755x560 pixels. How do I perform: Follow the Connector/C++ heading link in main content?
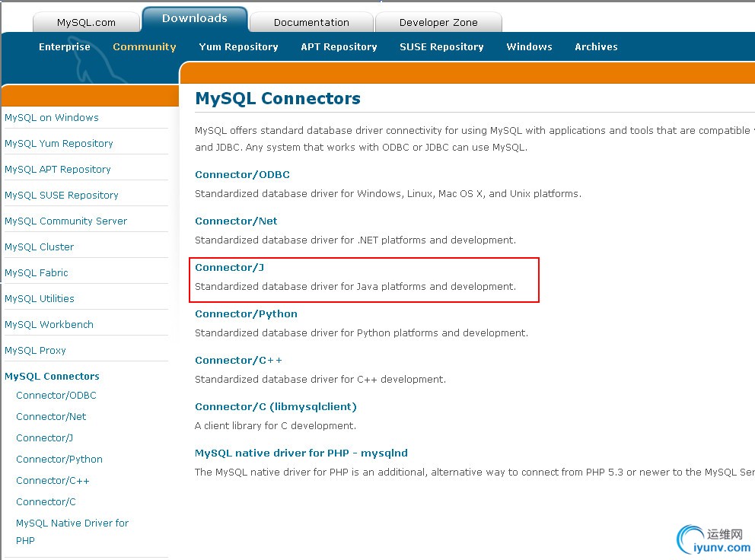(238, 360)
